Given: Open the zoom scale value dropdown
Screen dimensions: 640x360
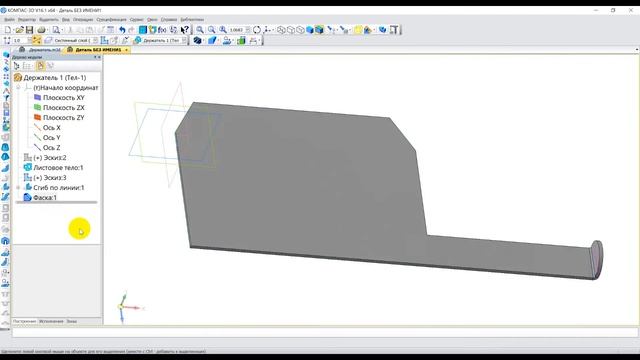Looking at the screenshot, I should click(x=247, y=30).
